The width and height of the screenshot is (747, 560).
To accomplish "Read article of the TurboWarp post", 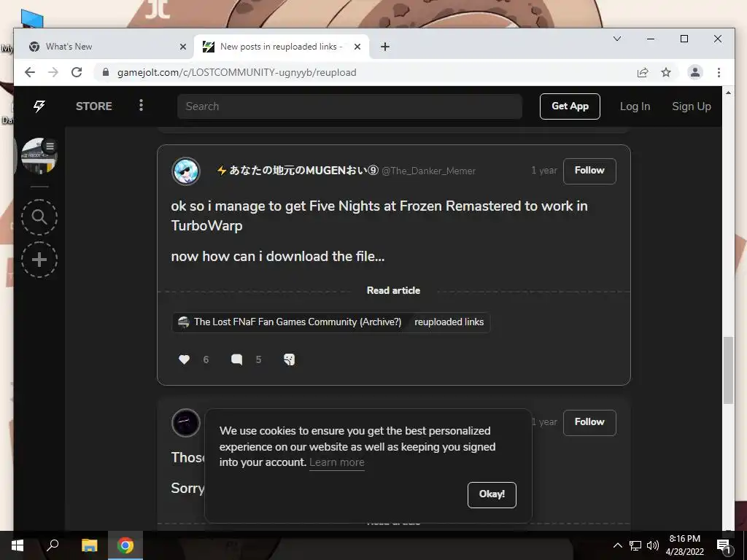I will pos(393,290).
